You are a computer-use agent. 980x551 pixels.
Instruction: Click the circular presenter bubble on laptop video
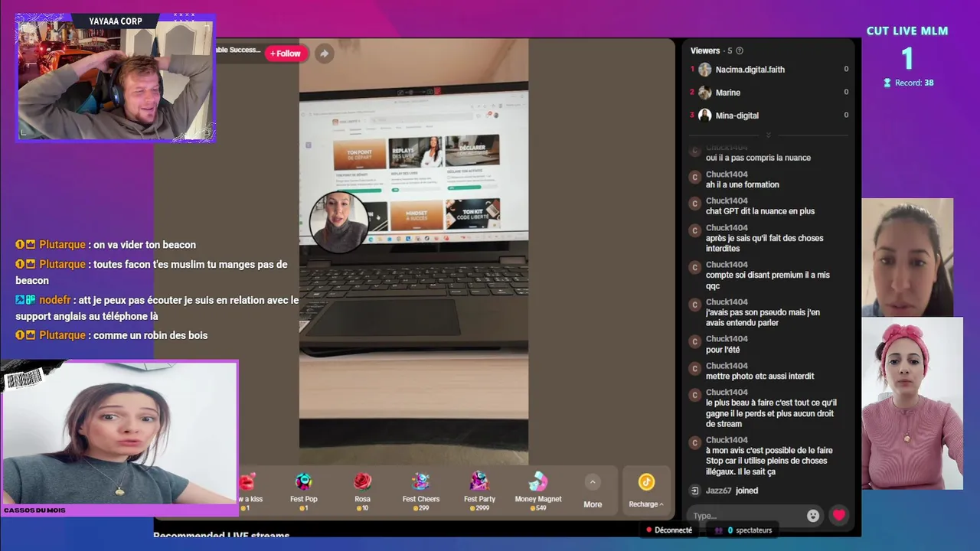click(x=338, y=222)
